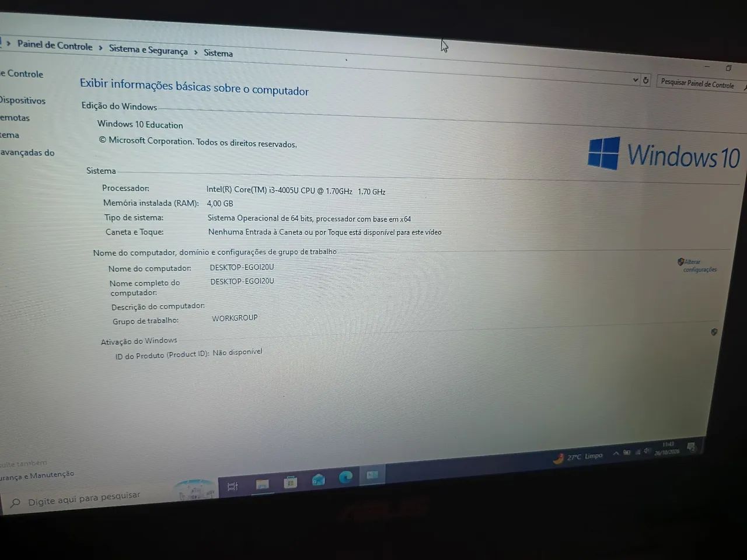Click the search highlight image in taskbar
This screenshot has width=747, height=560.
point(196,489)
